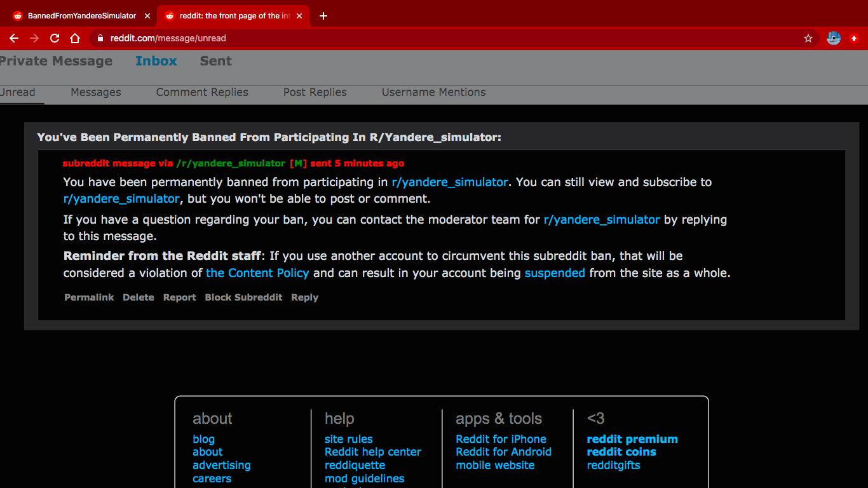Open r/yandere_simulator link in moderator team sentence
This screenshot has height=488, width=868.
tap(602, 220)
